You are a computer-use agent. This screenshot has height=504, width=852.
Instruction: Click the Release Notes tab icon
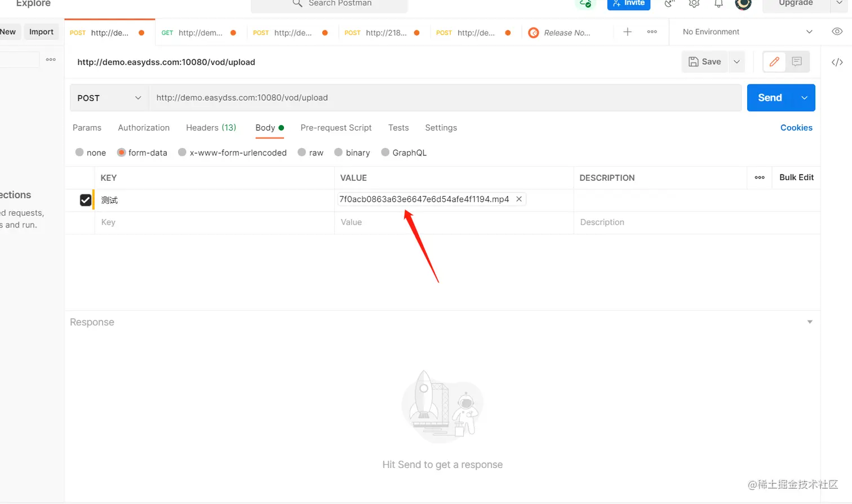tap(534, 33)
